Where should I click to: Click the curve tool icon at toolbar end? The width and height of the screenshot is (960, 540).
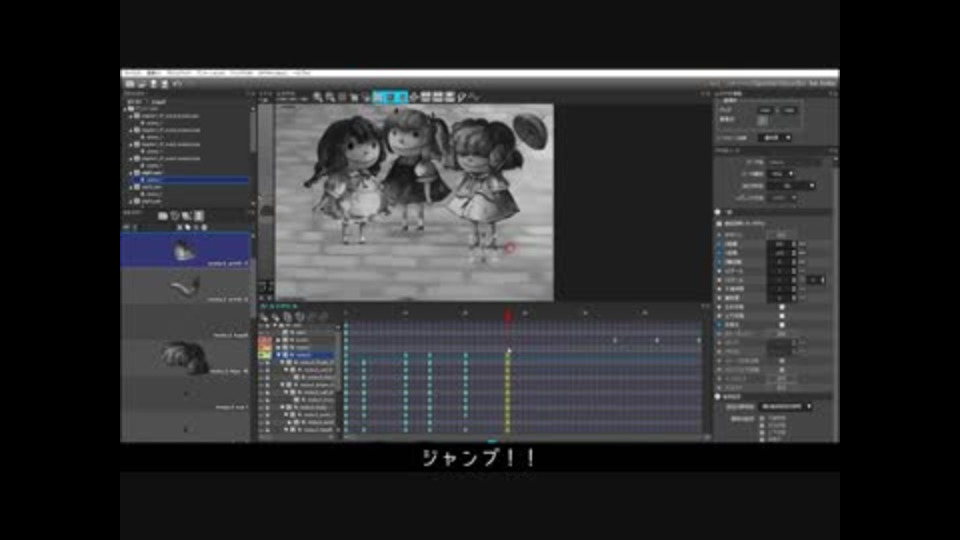click(x=474, y=97)
